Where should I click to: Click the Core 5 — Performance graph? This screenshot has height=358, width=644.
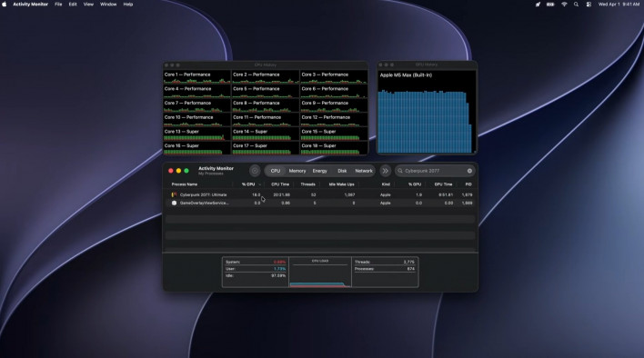pos(266,91)
